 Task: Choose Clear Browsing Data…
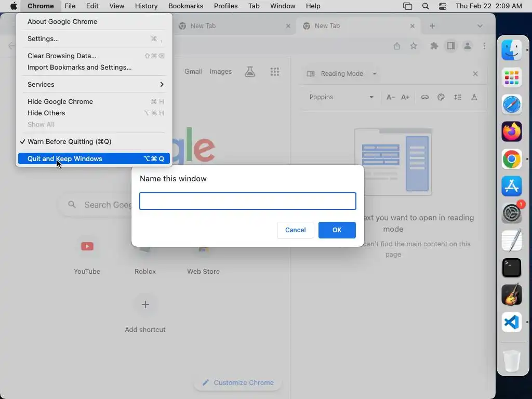pyautogui.click(x=94, y=56)
